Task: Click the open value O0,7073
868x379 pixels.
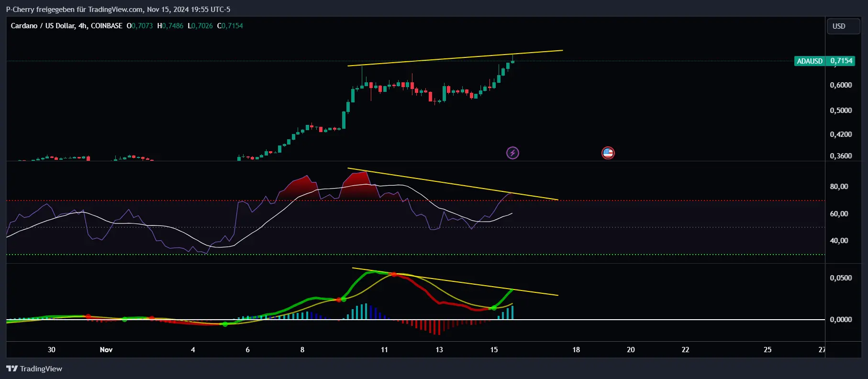Action: pos(140,26)
